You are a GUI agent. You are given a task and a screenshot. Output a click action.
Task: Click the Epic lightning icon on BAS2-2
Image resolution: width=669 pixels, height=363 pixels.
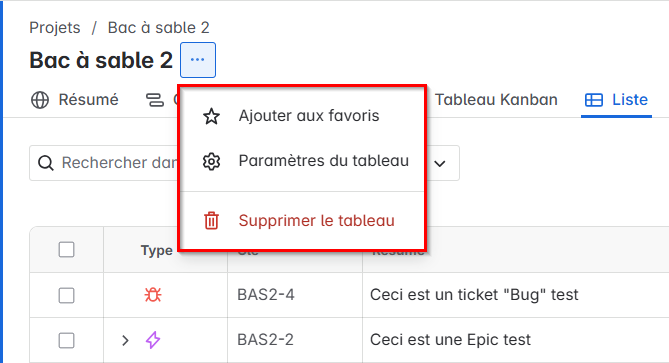(x=153, y=340)
